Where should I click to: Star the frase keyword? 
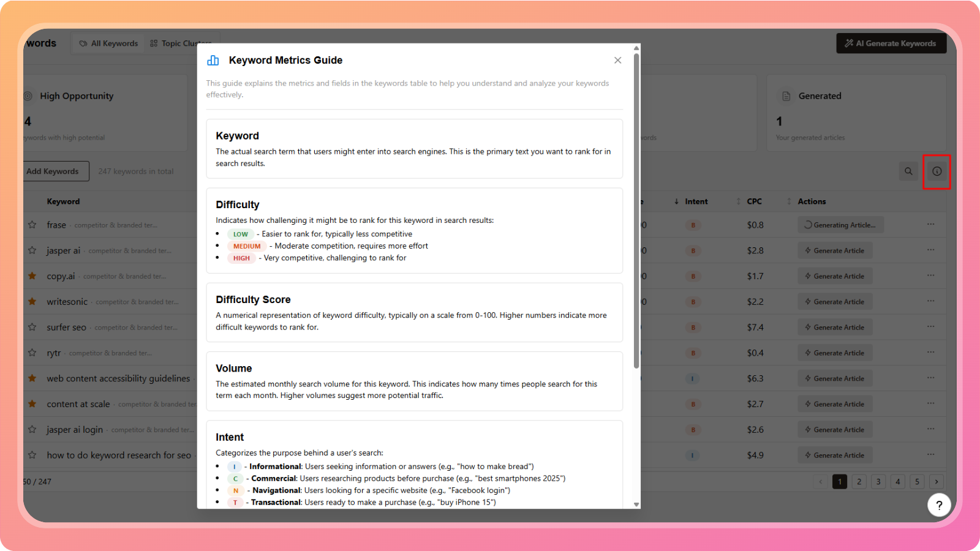click(32, 225)
